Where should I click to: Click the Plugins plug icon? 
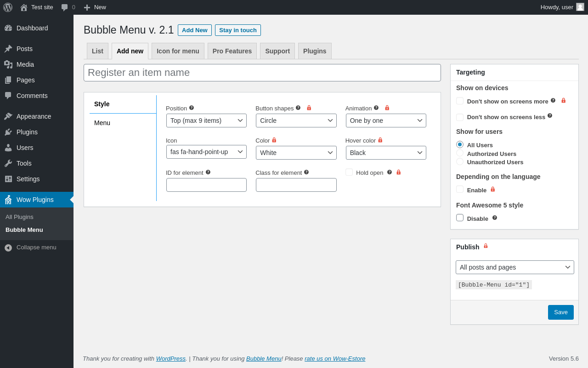8,132
